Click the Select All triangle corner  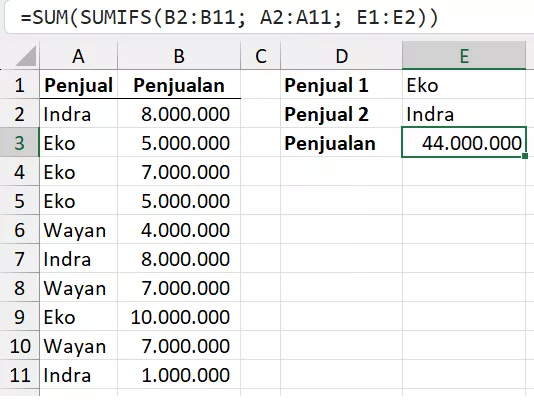tap(26, 56)
